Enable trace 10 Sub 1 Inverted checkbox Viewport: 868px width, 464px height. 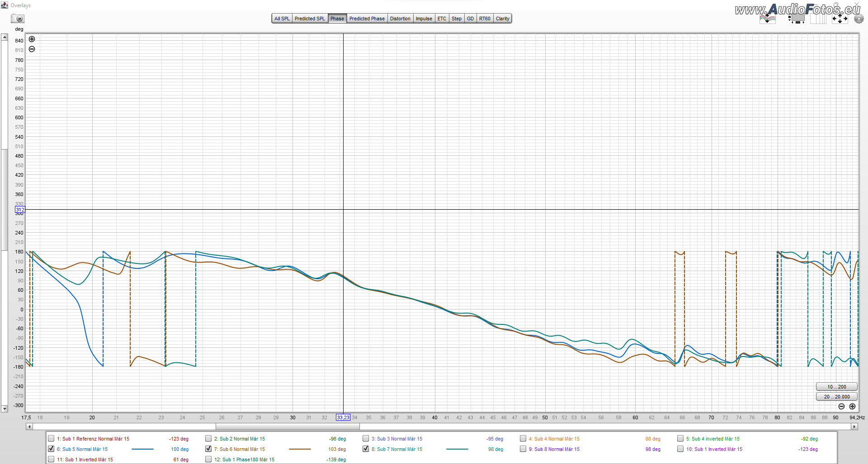[x=680, y=449]
